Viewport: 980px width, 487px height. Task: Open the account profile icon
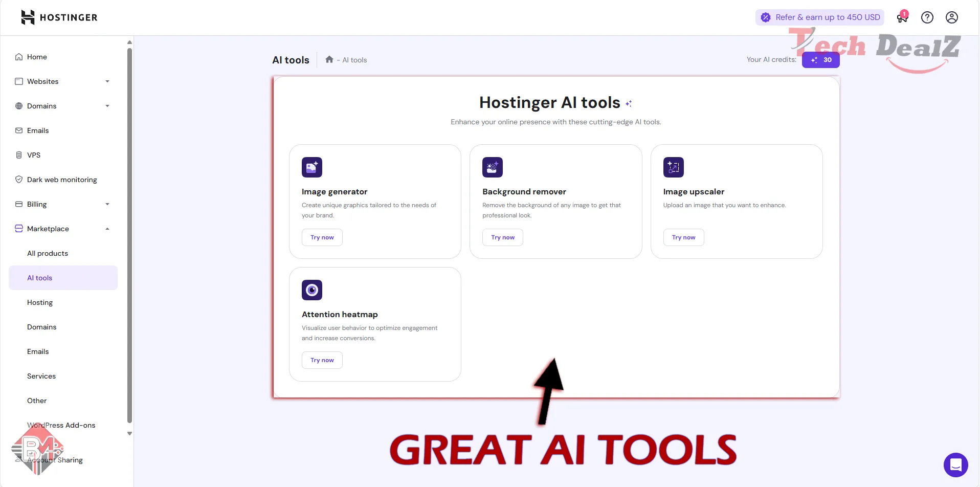click(952, 17)
